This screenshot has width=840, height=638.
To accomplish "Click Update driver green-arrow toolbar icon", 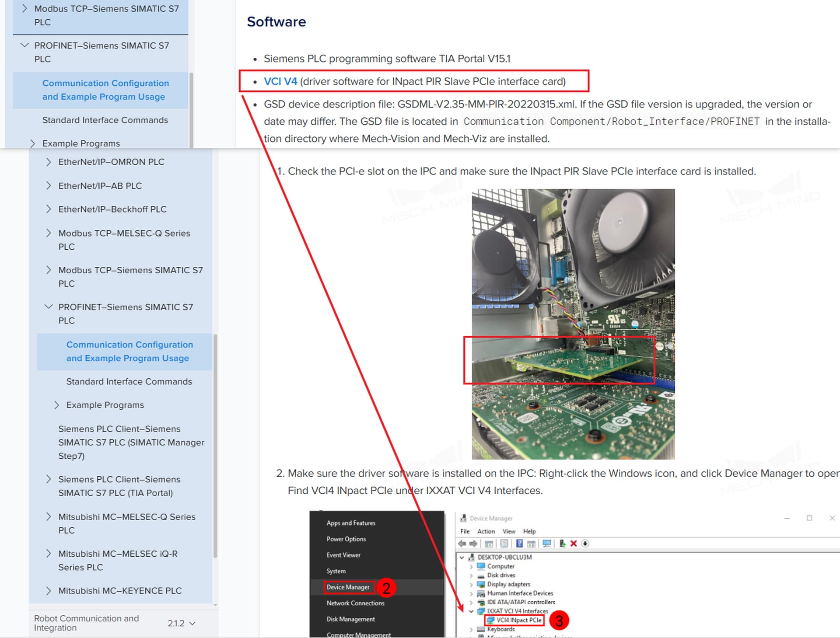I will [x=562, y=544].
